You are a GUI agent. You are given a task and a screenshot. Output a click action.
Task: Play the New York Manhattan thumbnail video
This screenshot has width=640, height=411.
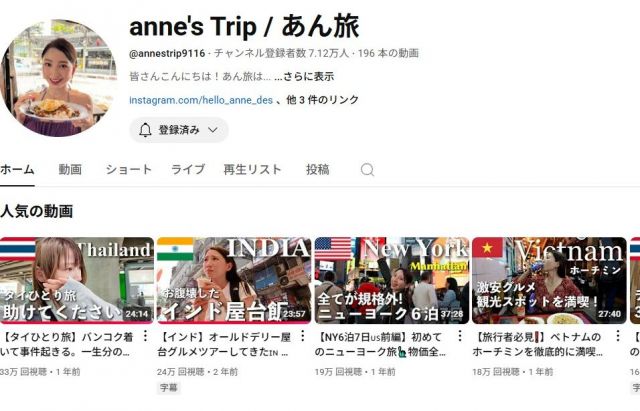pyautogui.click(x=392, y=280)
